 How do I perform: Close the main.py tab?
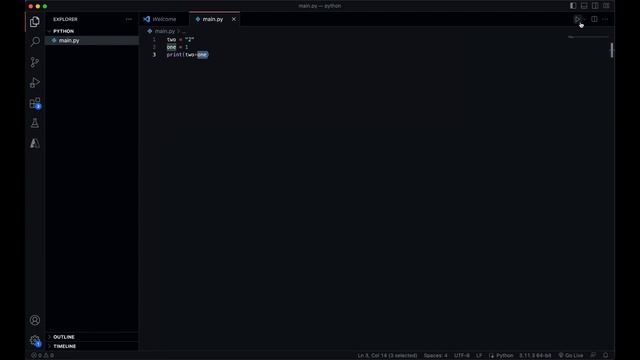point(233,19)
